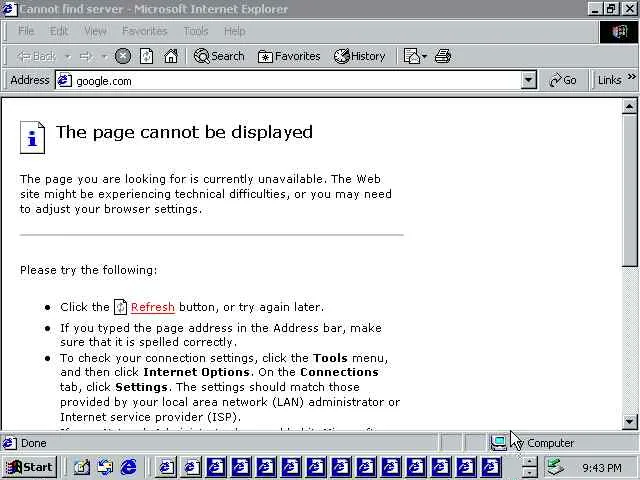Open the Help menu
This screenshot has width=640, height=480.
pos(234,31)
